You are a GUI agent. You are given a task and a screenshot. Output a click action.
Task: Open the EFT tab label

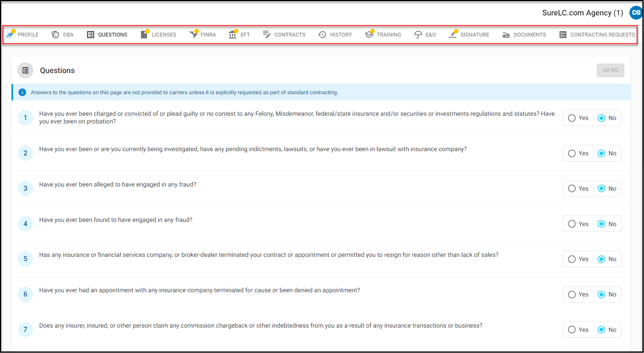click(245, 35)
